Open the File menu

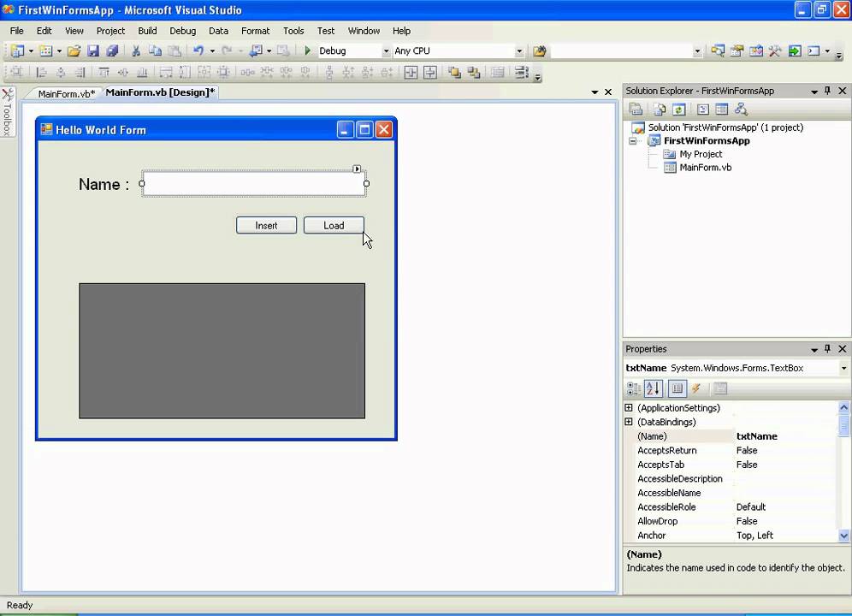coord(17,31)
